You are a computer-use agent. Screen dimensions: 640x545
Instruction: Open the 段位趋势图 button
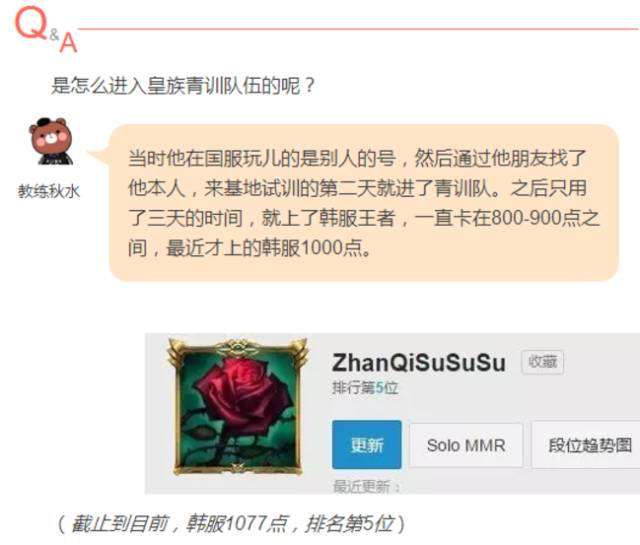tap(588, 445)
